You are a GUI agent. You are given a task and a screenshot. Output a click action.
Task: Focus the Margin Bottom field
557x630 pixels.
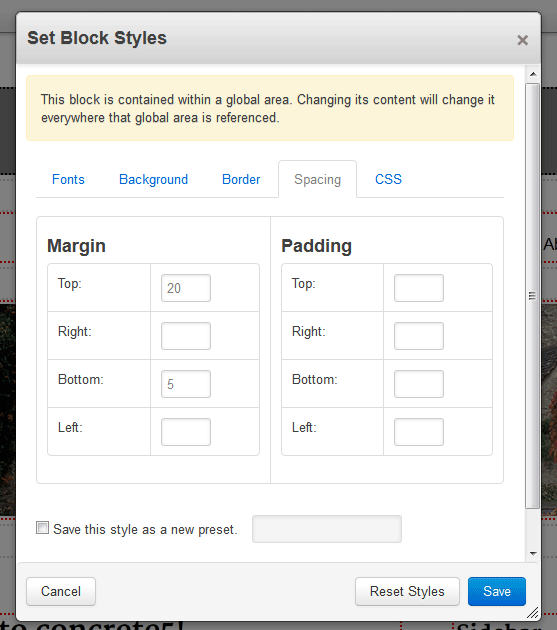186,384
